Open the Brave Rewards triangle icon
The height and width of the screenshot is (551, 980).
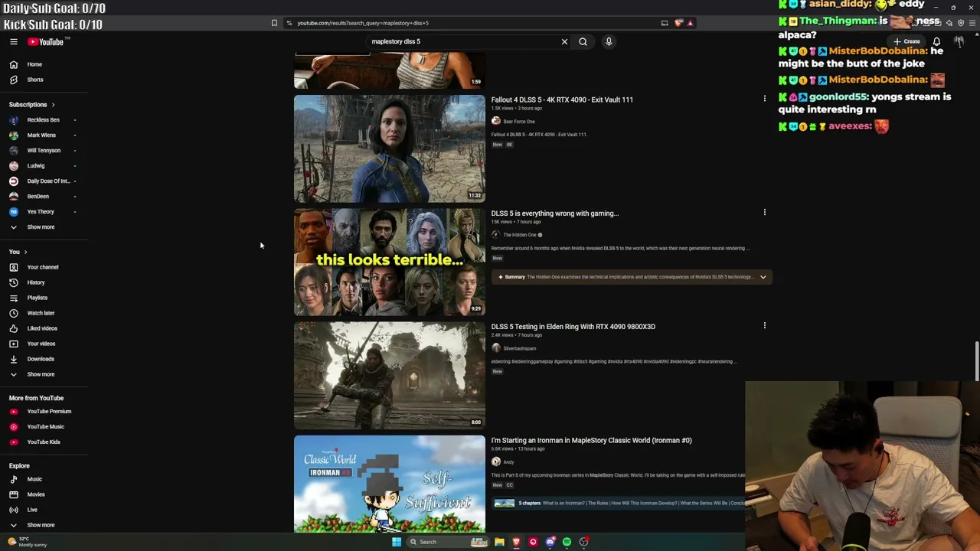click(x=690, y=23)
